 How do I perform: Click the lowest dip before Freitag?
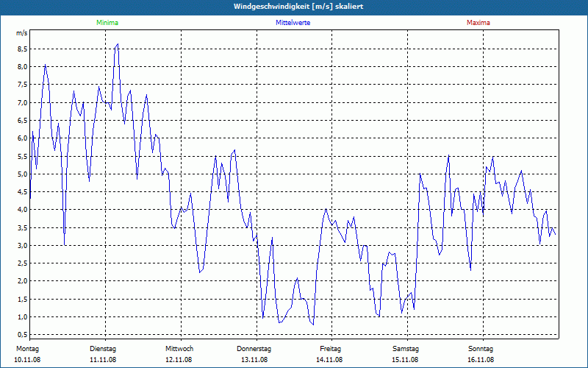click(313, 325)
